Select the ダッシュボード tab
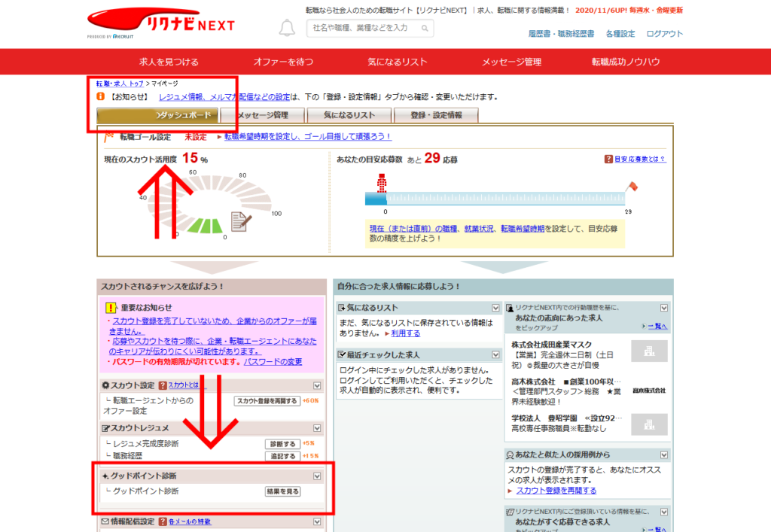Image resolution: width=771 pixels, height=532 pixels. coord(157,115)
